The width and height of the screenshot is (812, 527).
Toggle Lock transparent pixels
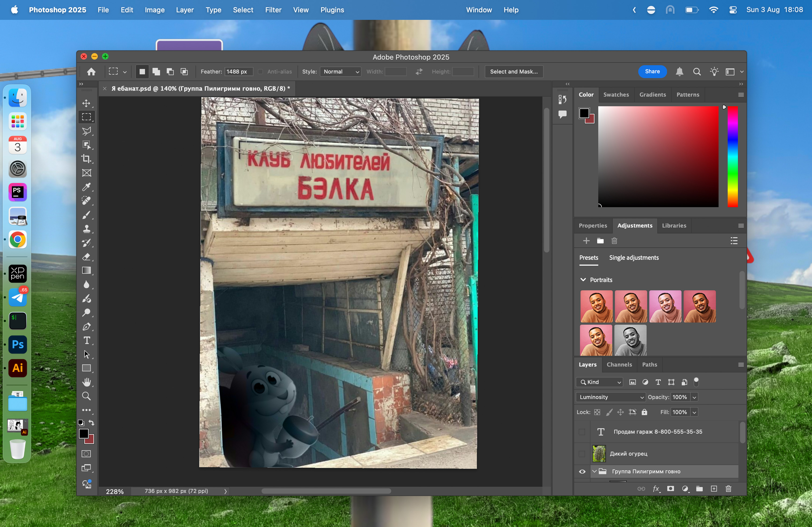click(597, 412)
